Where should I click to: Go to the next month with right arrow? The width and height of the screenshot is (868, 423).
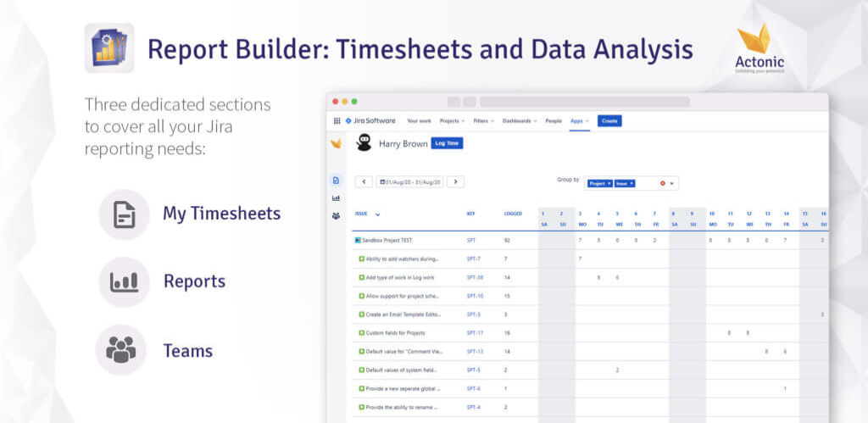coord(455,181)
